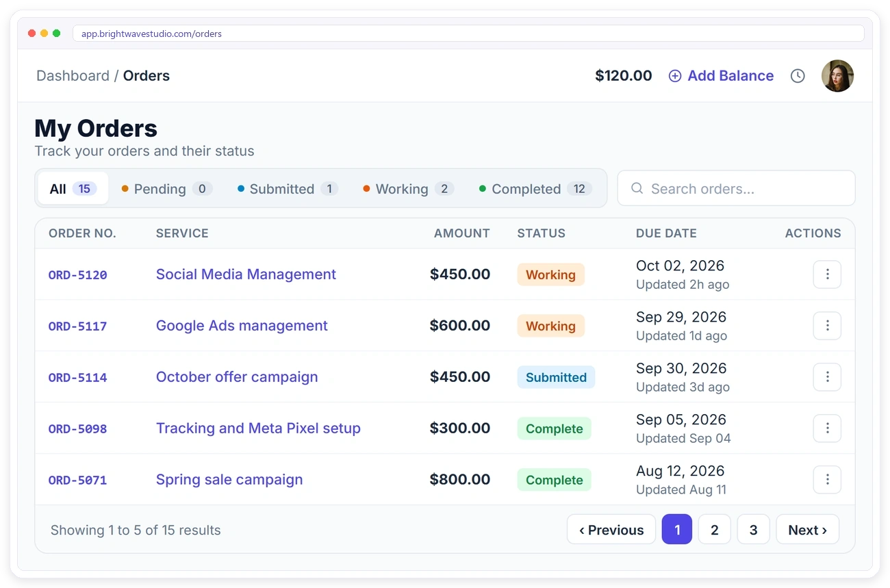Open order link ORD-5098
Image resolution: width=890 pixels, height=588 pixels.
tap(77, 429)
